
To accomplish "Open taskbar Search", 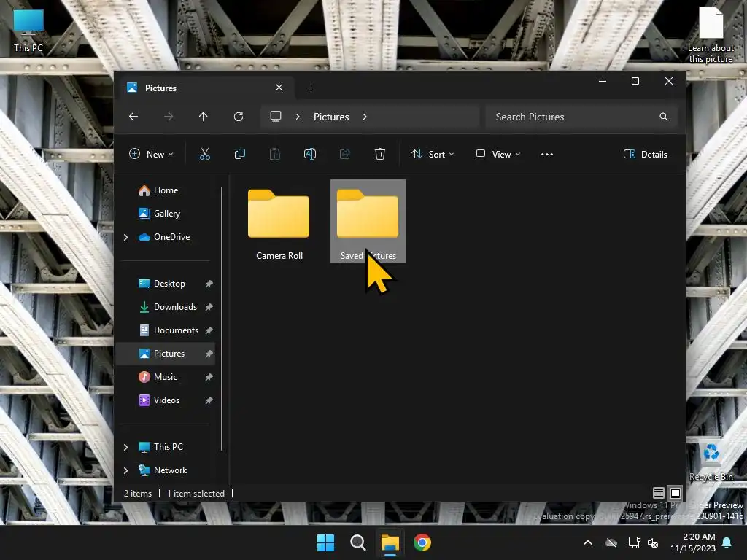I will tap(357, 542).
